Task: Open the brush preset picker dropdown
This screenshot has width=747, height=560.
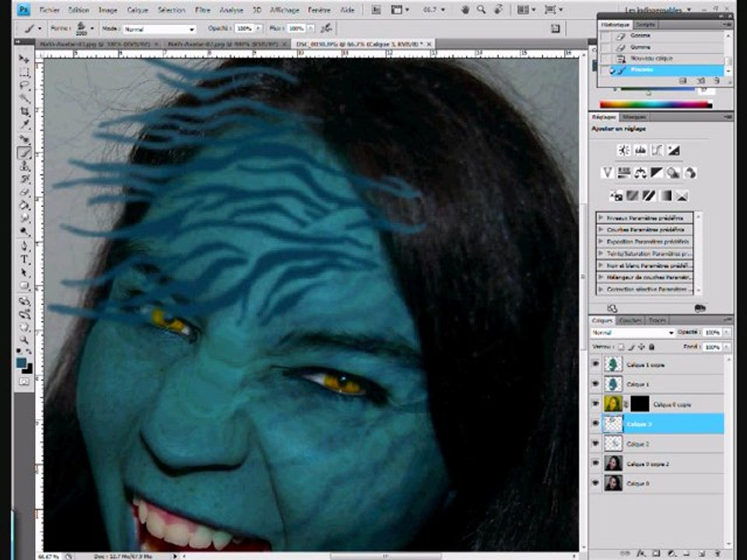Action: tap(92, 29)
